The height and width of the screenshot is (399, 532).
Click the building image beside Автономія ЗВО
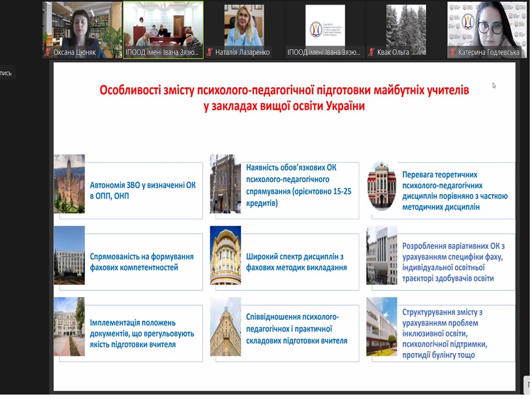[x=69, y=184]
